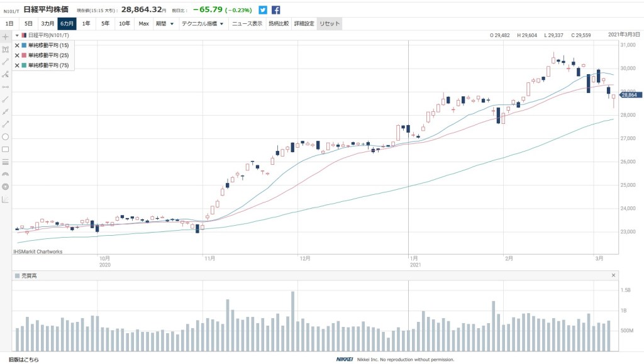
Task: Remove the 25-day simple moving average
Action: pos(17,55)
